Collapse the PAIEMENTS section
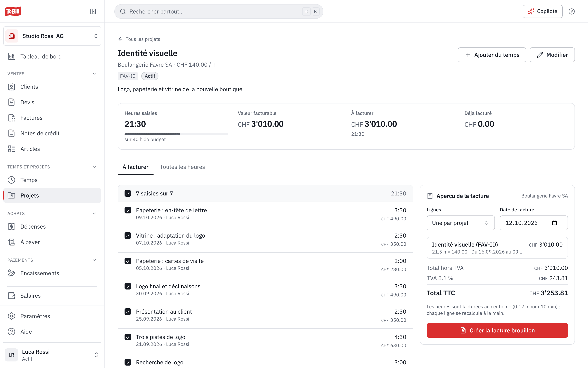The image size is (588, 368). click(94, 260)
